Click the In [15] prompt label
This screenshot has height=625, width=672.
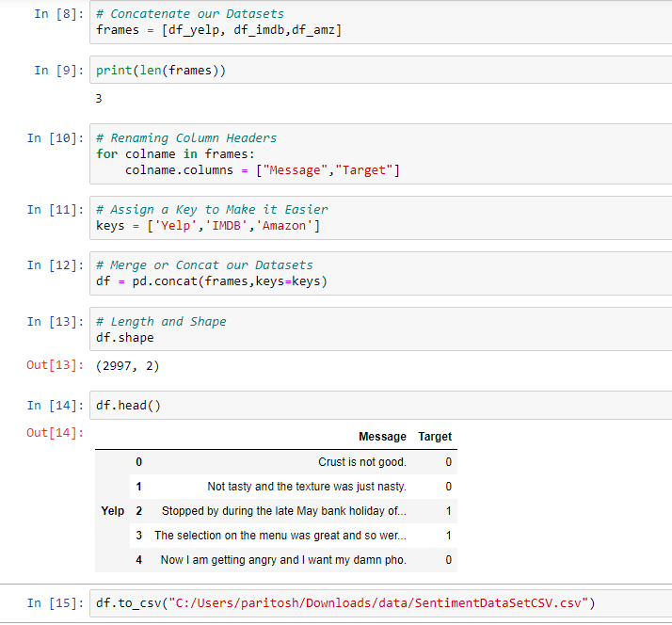point(56,603)
